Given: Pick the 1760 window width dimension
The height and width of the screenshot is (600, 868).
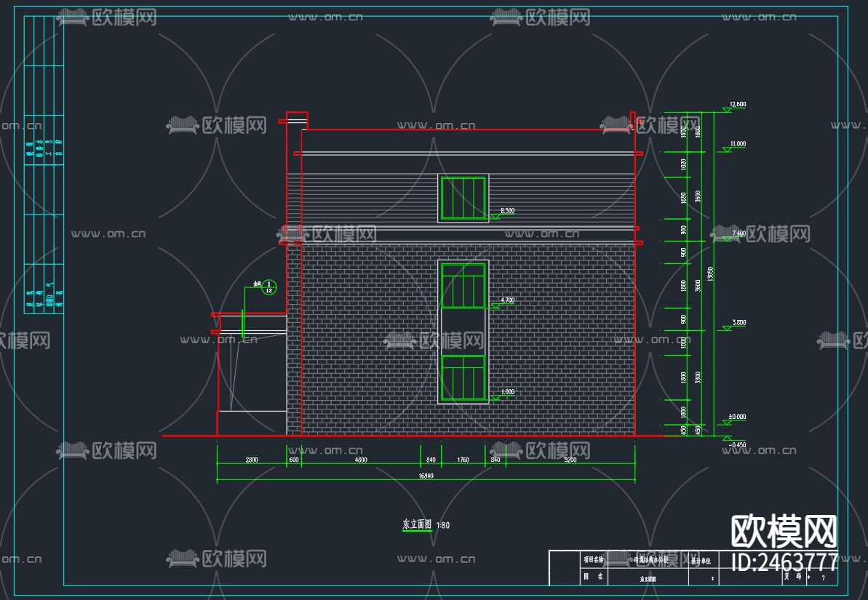Looking at the screenshot, I should (463, 460).
